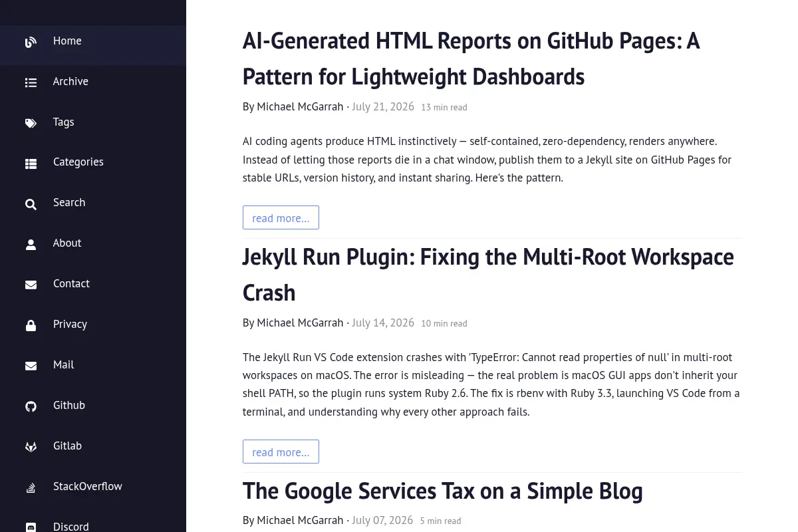798x532 pixels.
Task: Click the Jekyll Run VS Code excerpt paragraph
Action: 491,384
